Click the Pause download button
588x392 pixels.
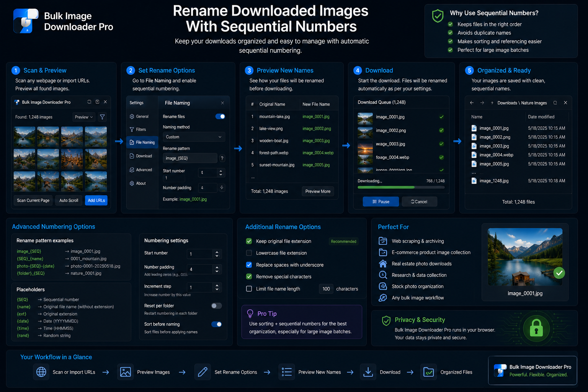(x=381, y=202)
